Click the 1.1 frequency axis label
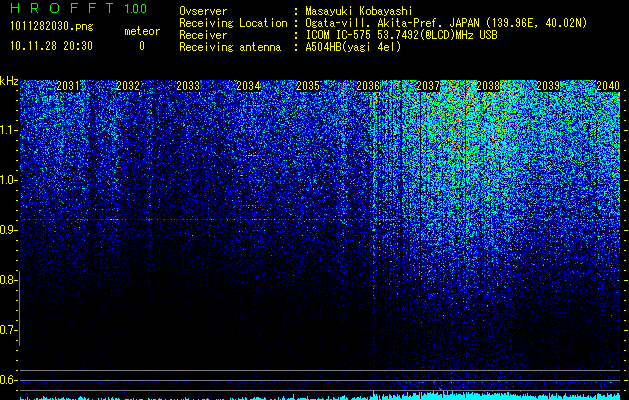This screenshot has height=400, width=629. (8, 130)
